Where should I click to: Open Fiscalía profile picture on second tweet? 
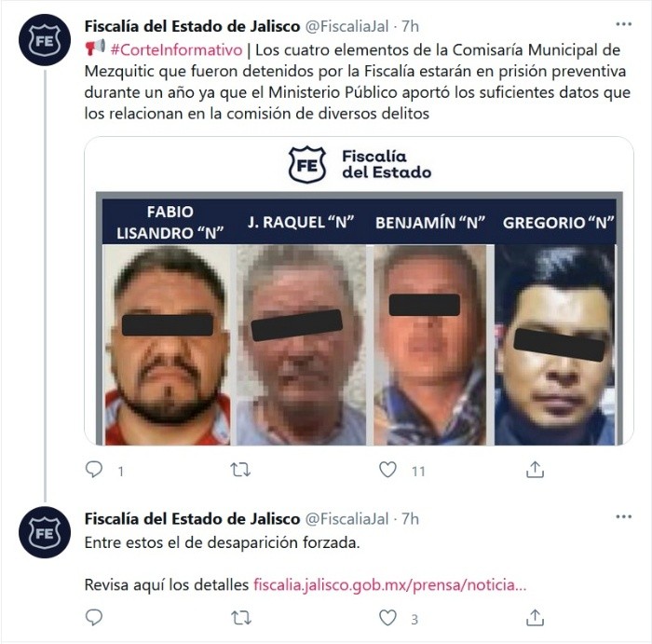(45, 532)
